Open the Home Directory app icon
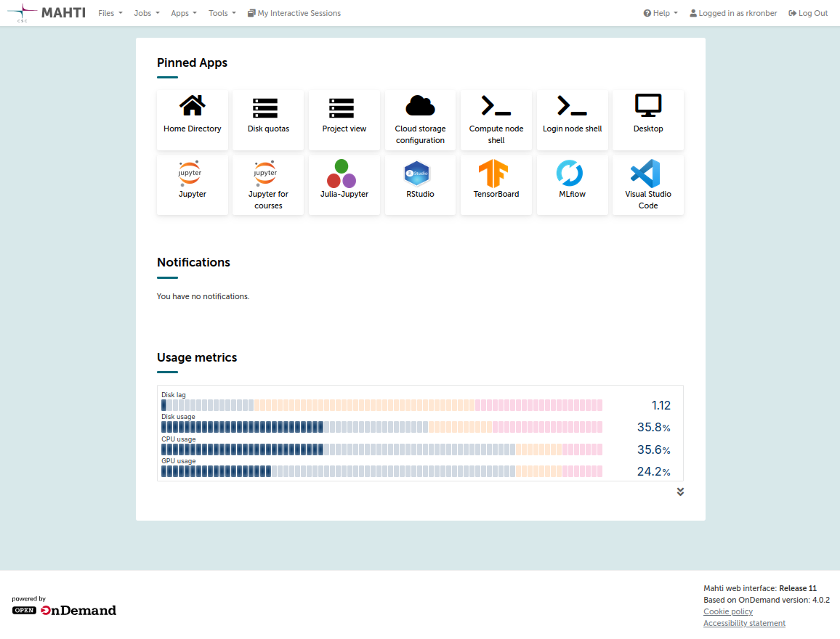Screen dimensions: 840x639 (x=192, y=106)
